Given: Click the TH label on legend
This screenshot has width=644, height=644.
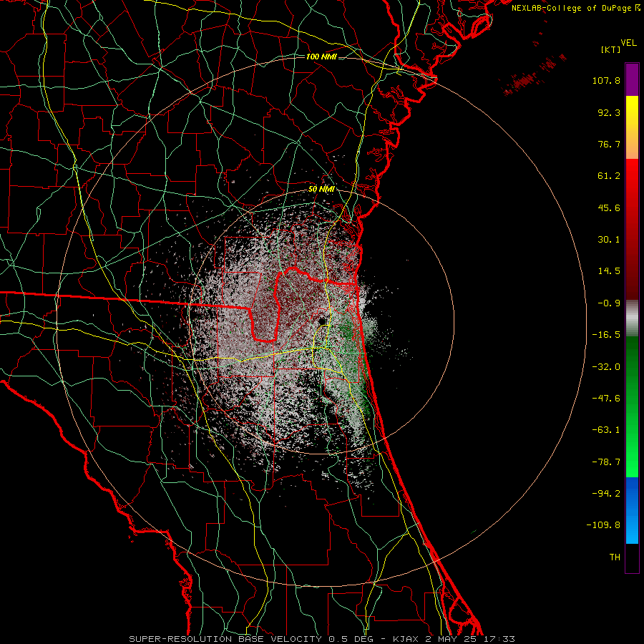Looking at the screenshot, I should click(615, 557).
